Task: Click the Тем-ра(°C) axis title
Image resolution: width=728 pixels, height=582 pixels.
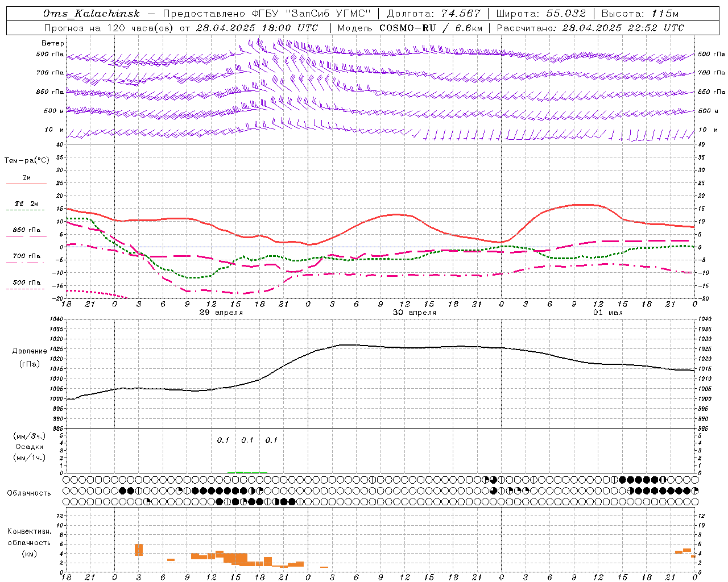Action: coord(27,161)
